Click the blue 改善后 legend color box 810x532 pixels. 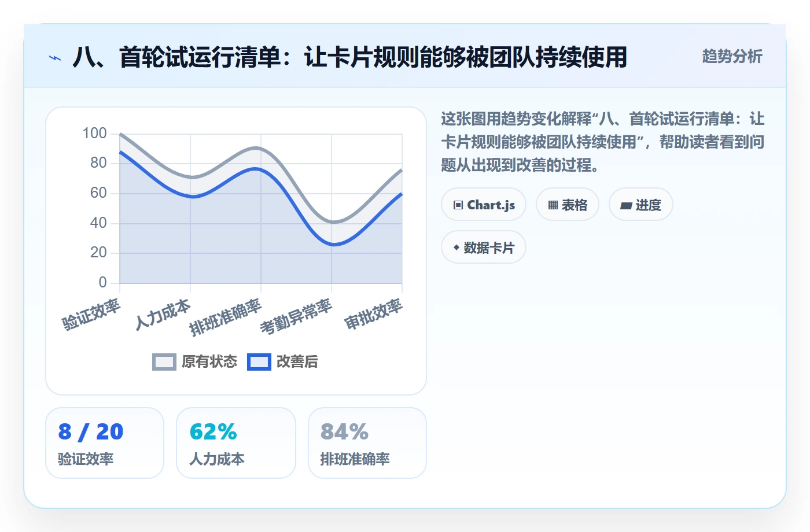click(x=259, y=362)
